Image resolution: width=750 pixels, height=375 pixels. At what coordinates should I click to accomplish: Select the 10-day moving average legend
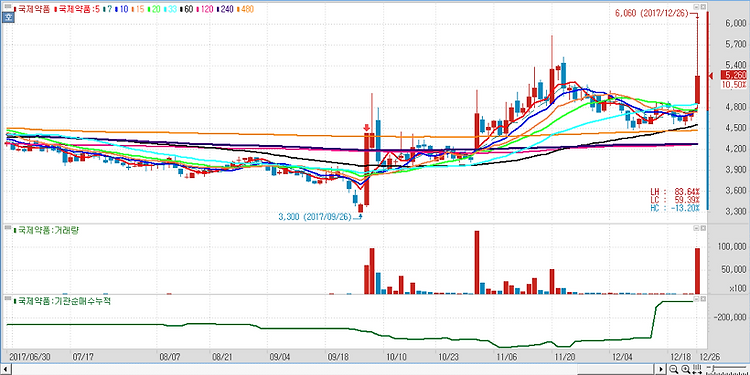pyautogui.click(x=121, y=9)
